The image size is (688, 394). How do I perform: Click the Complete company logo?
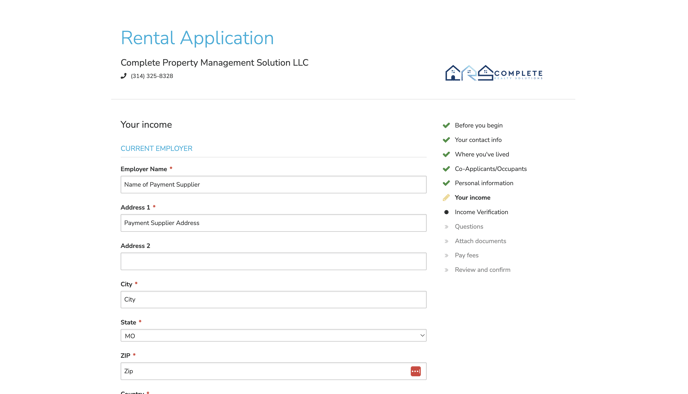tap(494, 73)
